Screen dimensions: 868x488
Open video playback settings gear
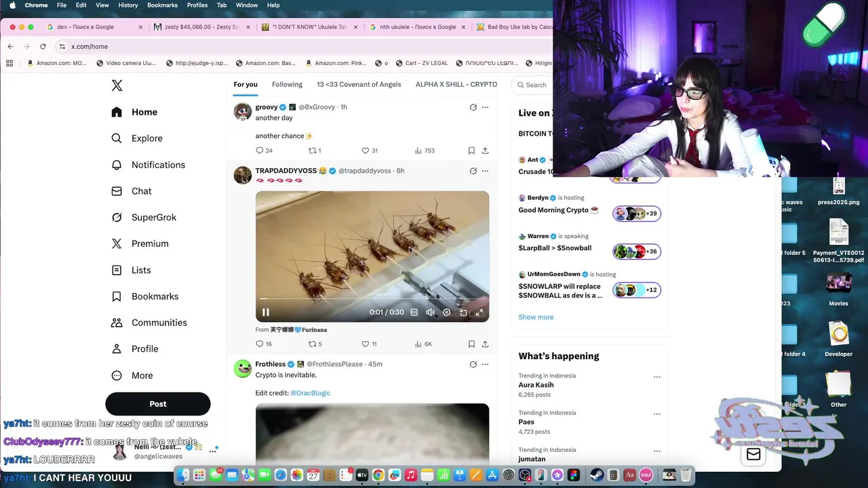coord(446,312)
